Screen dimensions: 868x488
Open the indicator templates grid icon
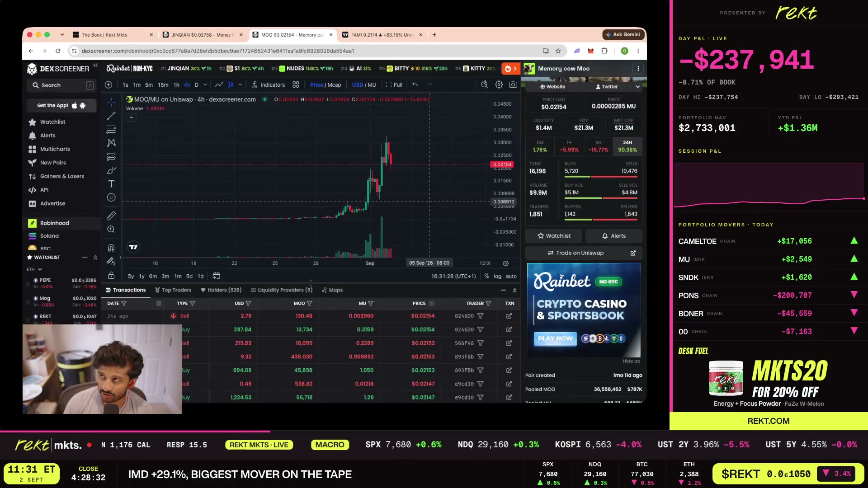(296, 84)
